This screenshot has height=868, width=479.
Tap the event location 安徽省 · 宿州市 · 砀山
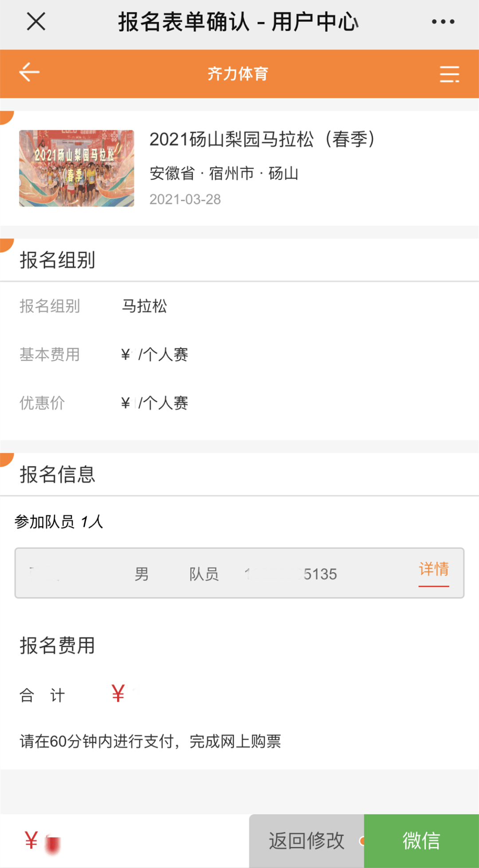[x=224, y=173]
